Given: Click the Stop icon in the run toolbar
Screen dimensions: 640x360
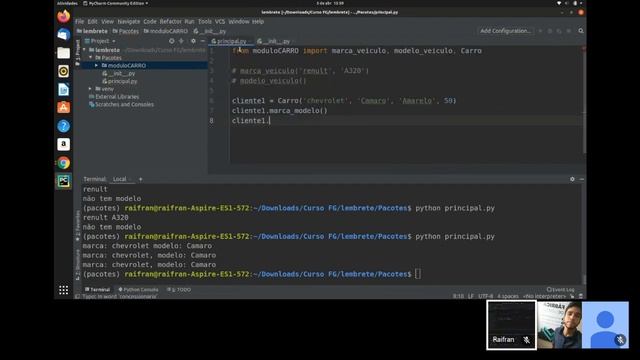Looking at the screenshot, I should (569, 31).
